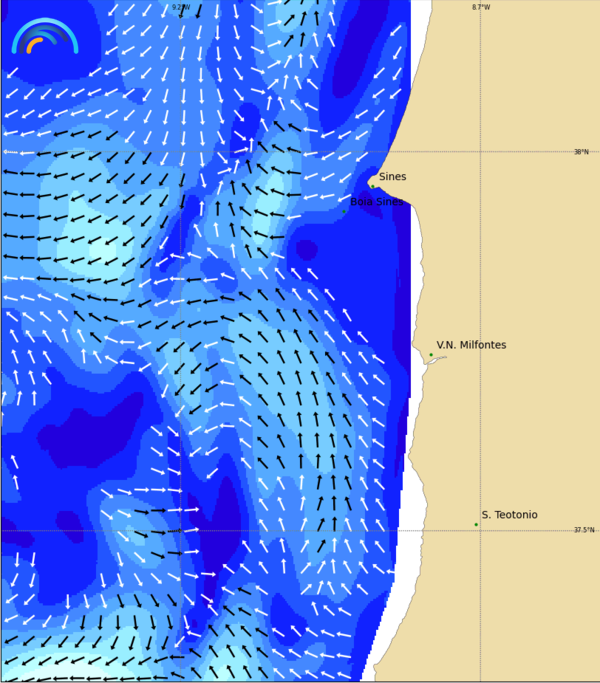
Task: Click the 38°N and 9.2°W gridline intersection
Action: point(180,152)
